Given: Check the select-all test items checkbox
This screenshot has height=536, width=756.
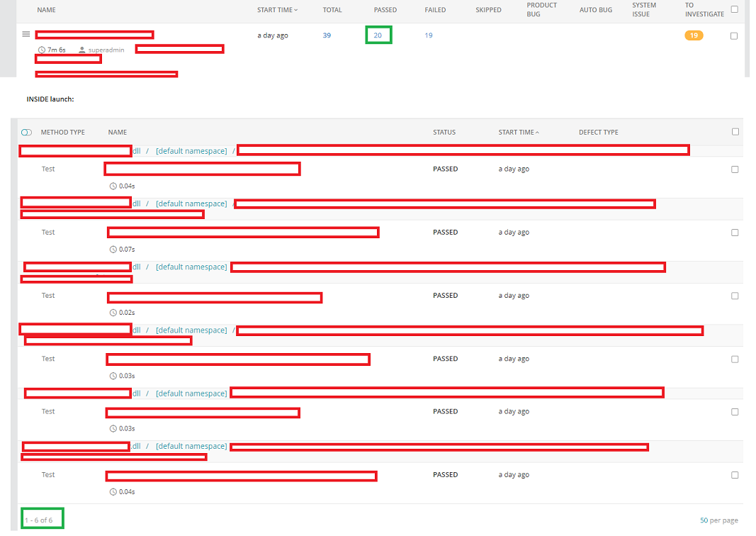Looking at the screenshot, I should pyautogui.click(x=735, y=132).
